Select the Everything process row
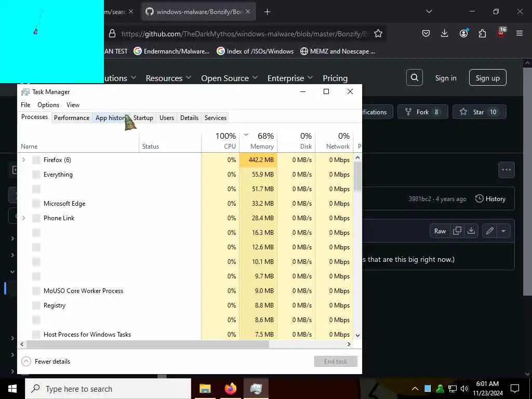Viewport: 532px width, 399px height. (x=185, y=175)
